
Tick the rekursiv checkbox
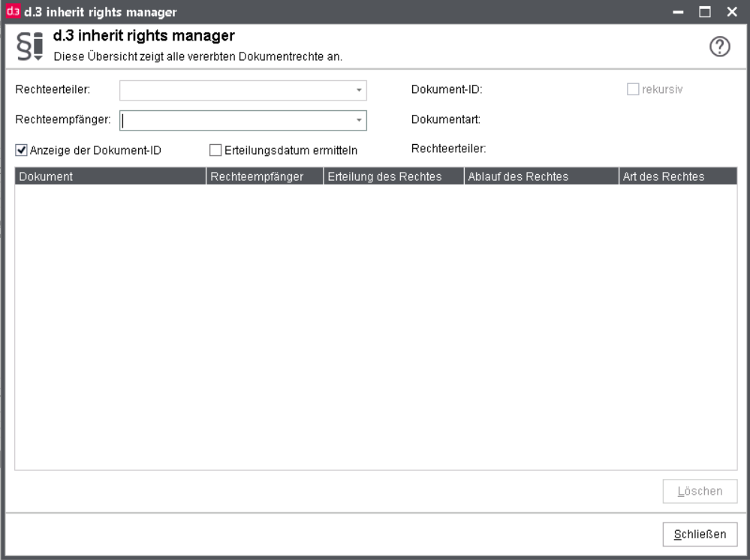pos(633,89)
